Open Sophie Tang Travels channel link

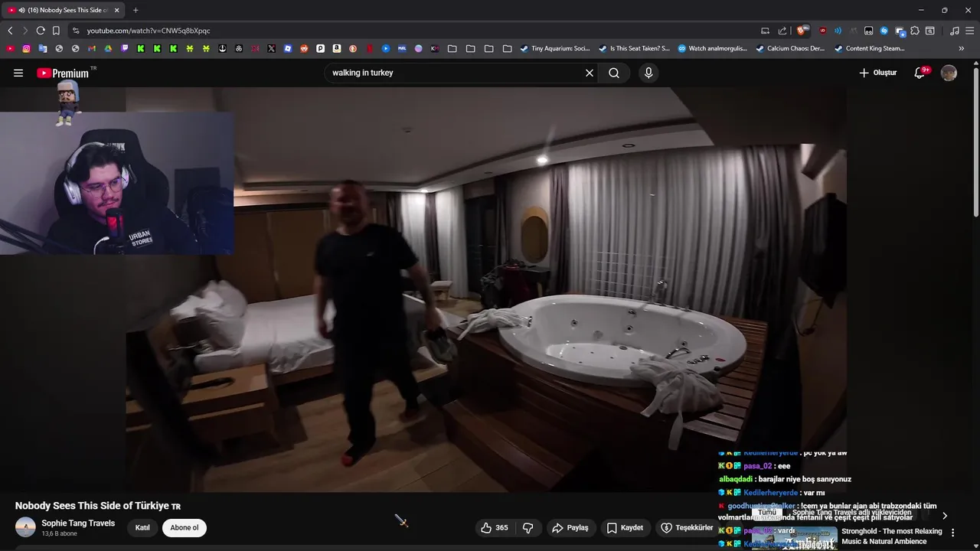click(78, 523)
